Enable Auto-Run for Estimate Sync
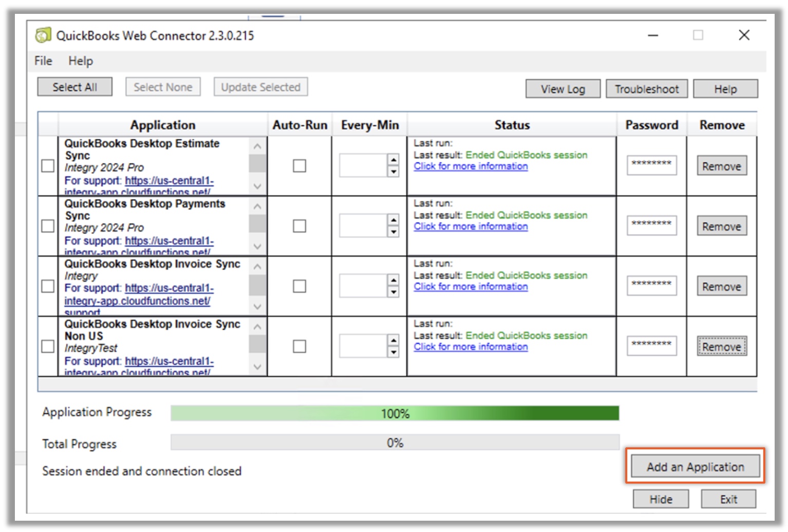This screenshot has height=532, width=788. 299,166
